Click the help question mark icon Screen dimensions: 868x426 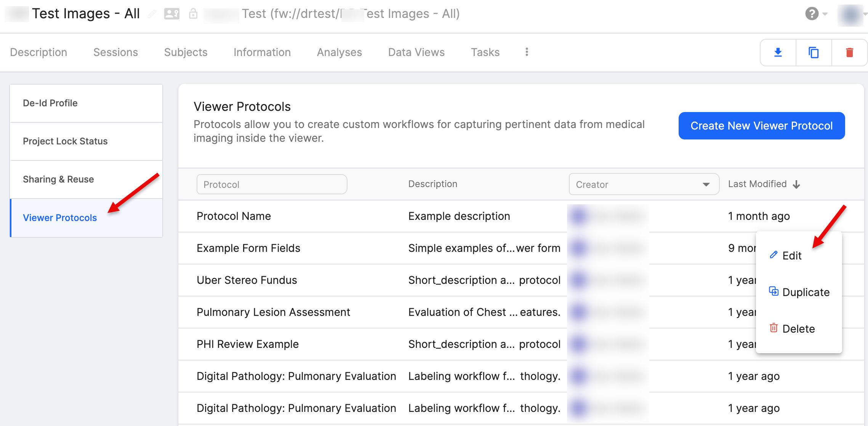point(812,14)
